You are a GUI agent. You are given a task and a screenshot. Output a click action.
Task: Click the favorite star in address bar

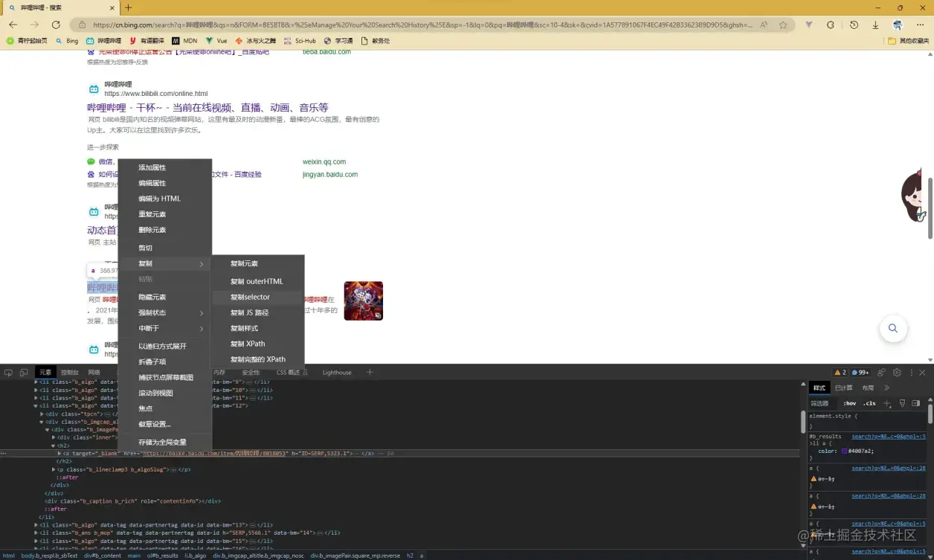tap(783, 25)
